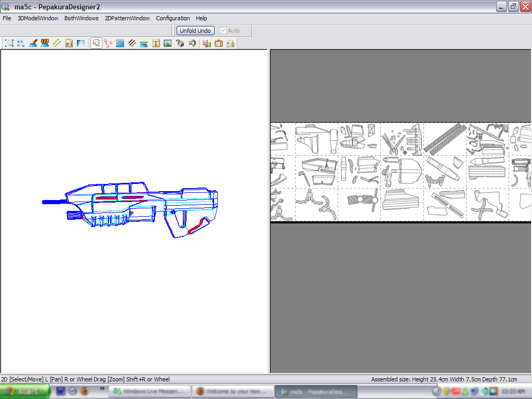Click the printer icon in toolbar

tap(230, 43)
